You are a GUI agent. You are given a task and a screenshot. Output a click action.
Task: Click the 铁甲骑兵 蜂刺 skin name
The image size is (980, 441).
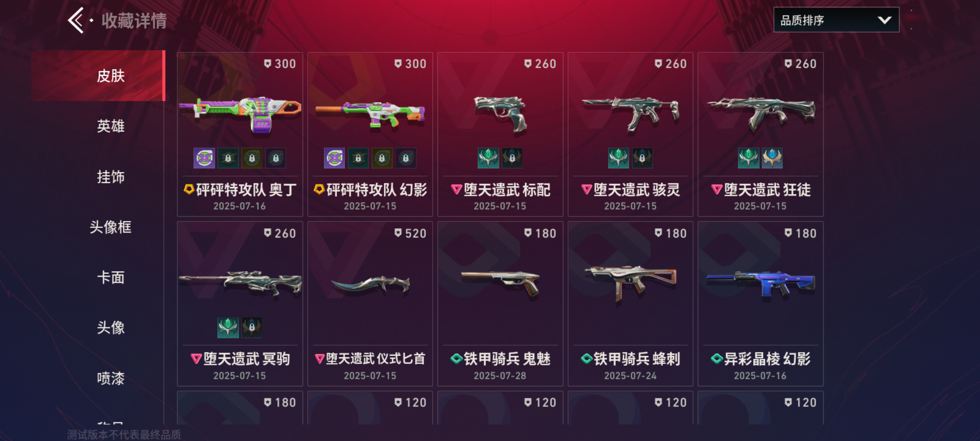637,359
